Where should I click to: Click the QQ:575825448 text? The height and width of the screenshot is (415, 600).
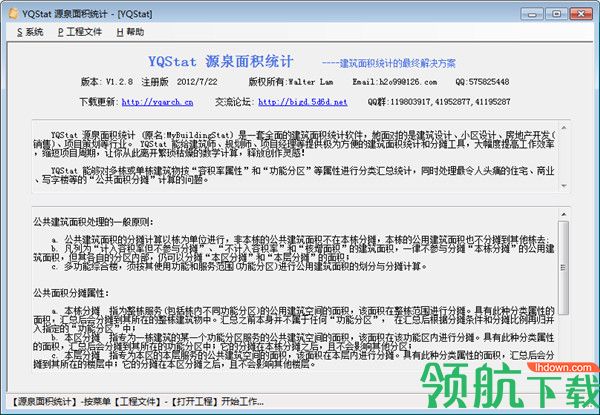[482, 81]
